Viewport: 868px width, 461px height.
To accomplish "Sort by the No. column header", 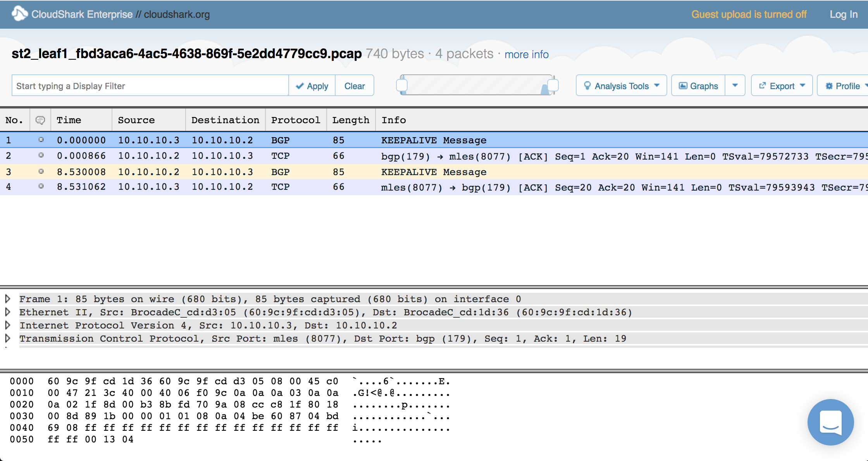I will (14, 120).
